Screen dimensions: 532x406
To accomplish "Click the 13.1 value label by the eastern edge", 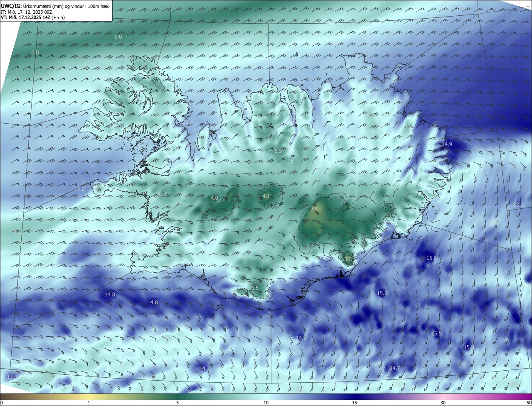I will [x=518, y=205].
